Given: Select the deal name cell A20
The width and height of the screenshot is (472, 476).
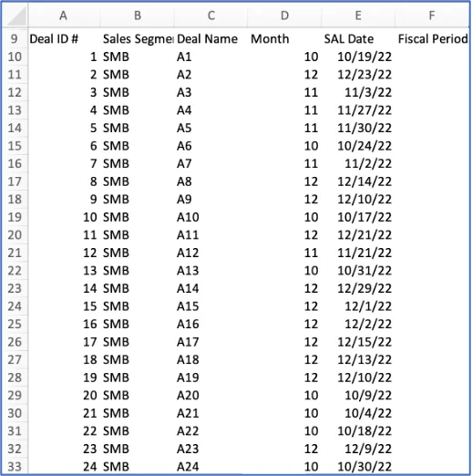Looking at the screenshot, I should pyautogui.click(x=211, y=396).
